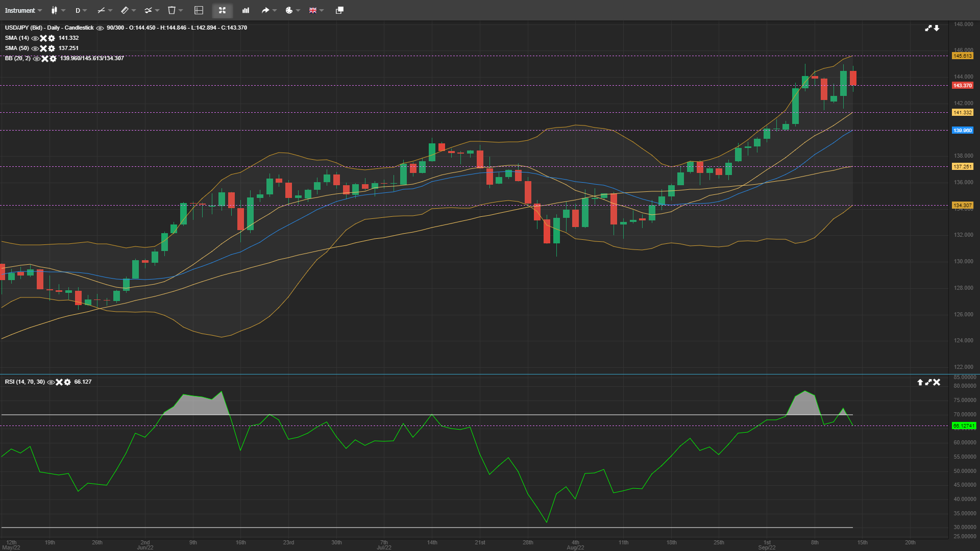Click the 143.370 current price label
Image resolution: width=980 pixels, height=551 pixels.
click(x=962, y=86)
